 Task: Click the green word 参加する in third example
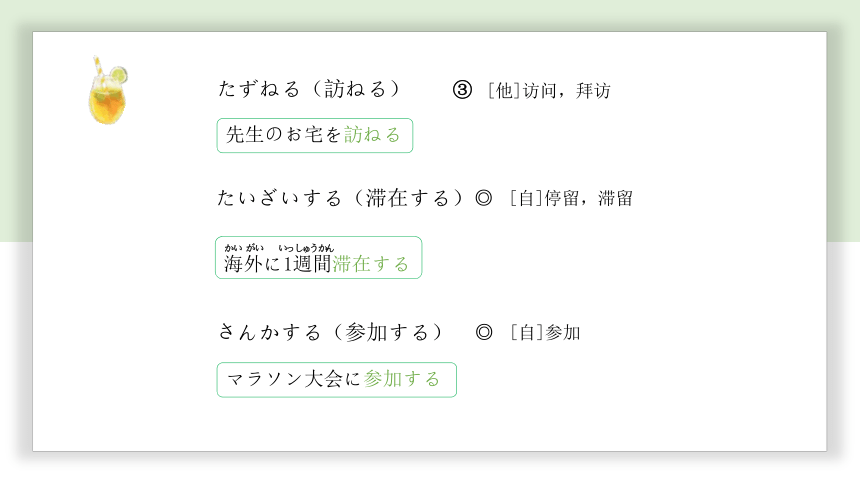click(x=402, y=379)
